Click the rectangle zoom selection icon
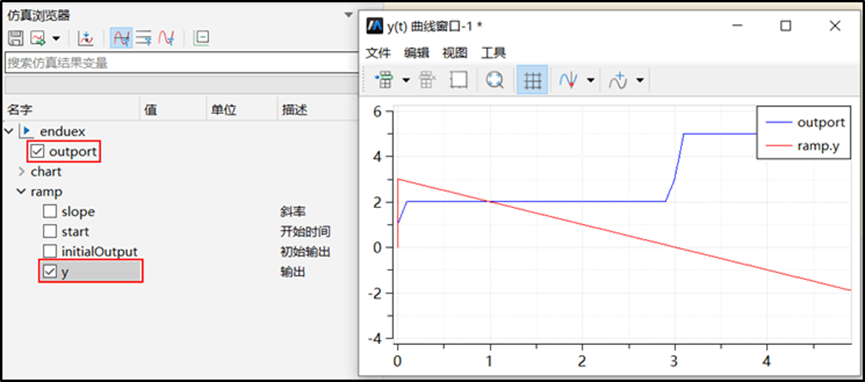865x382 pixels. (458, 80)
